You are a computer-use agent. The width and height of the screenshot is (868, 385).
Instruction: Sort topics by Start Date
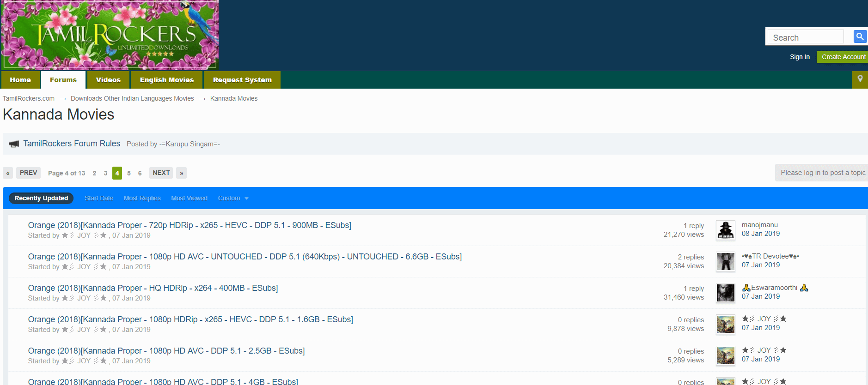[x=99, y=198]
